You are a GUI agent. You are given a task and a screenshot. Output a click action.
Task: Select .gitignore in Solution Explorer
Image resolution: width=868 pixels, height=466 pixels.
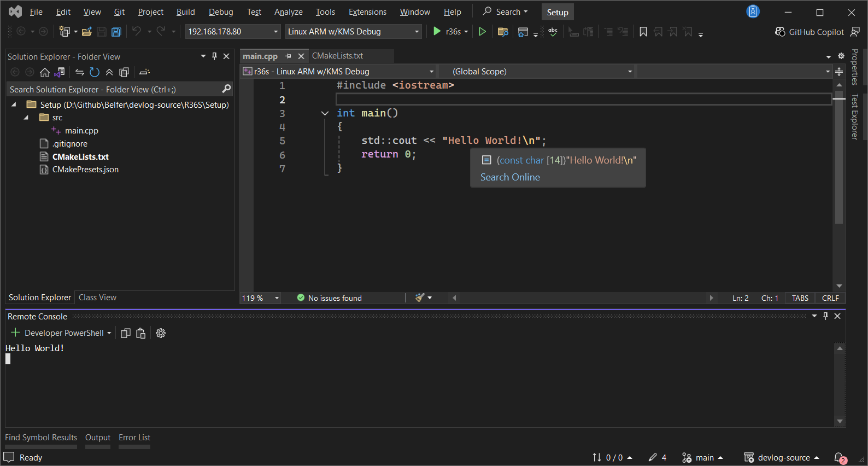pos(70,144)
